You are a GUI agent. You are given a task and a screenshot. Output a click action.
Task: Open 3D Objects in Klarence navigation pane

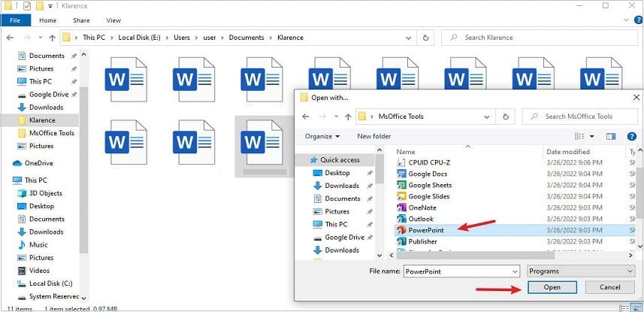pyautogui.click(x=40, y=193)
